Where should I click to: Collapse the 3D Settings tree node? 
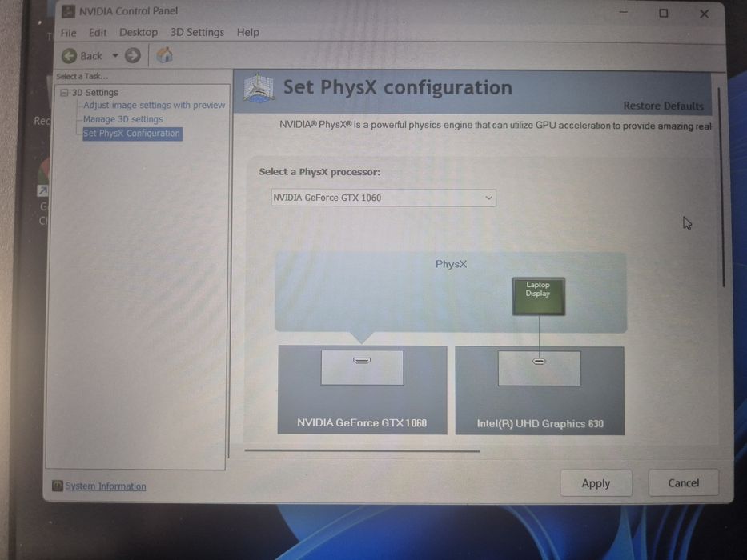pos(64,93)
